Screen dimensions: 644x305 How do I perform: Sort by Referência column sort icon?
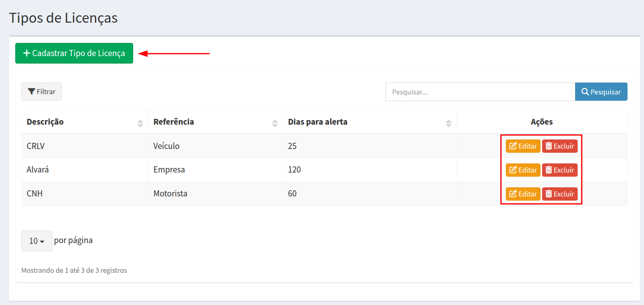[x=275, y=123]
